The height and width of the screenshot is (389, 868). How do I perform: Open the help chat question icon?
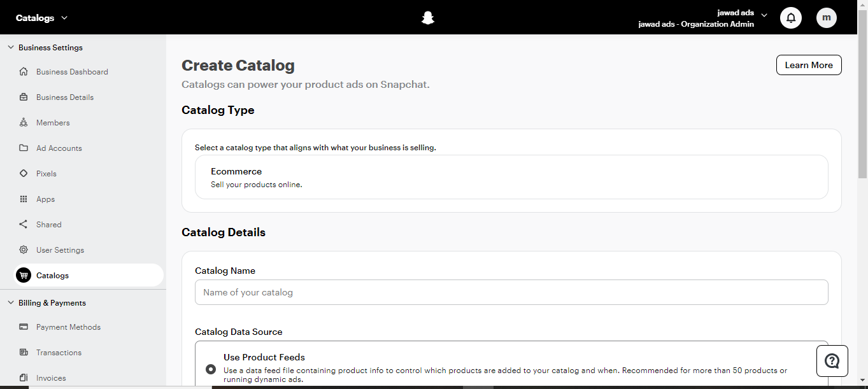pos(832,361)
